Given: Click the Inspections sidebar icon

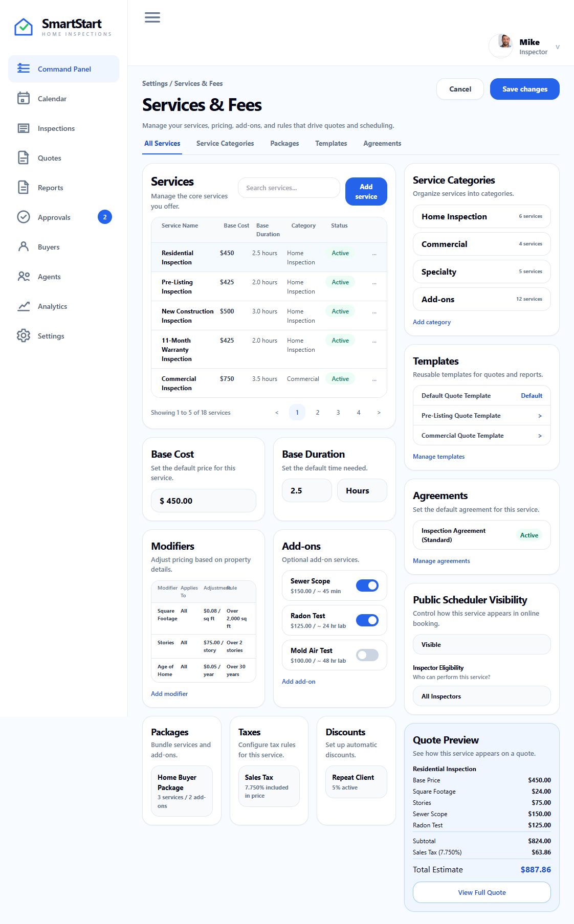Looking at the screenshot, I should tap(24, 128).
